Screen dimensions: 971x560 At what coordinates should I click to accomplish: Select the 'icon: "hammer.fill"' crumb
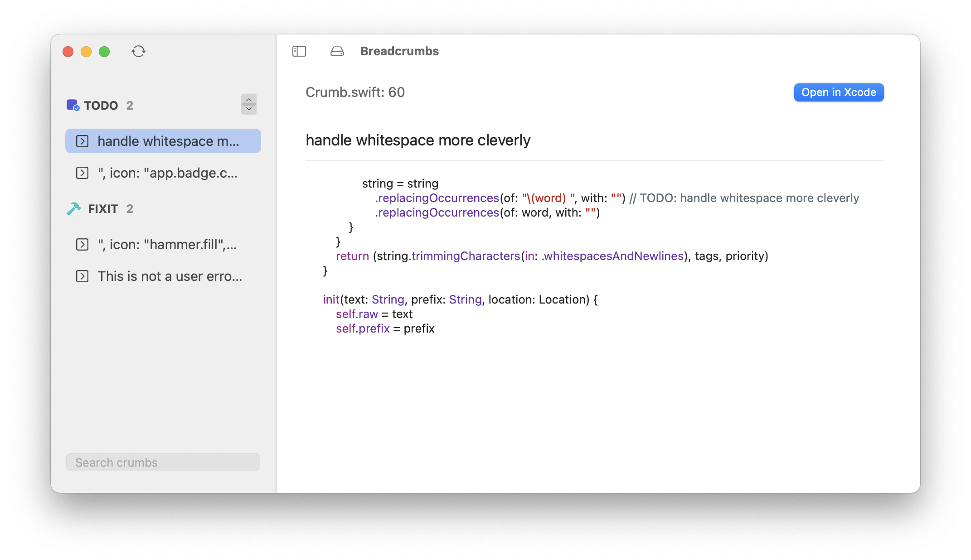coord(167,245)
